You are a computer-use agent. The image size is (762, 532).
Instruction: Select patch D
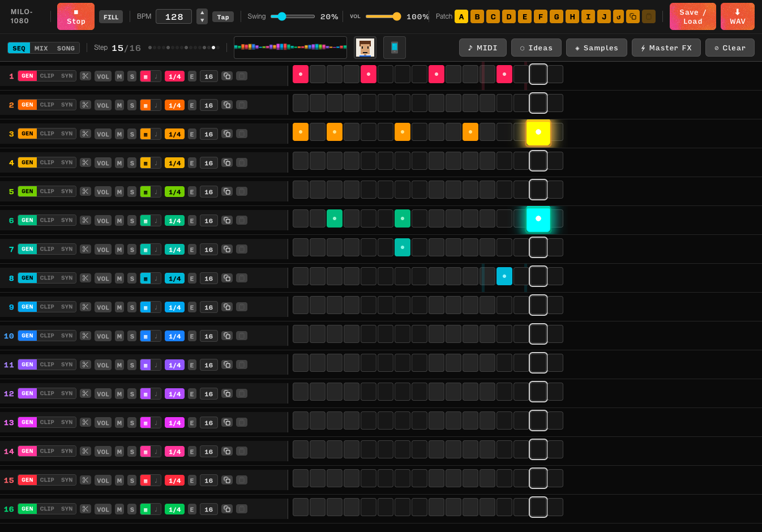[x=509, y=17]
